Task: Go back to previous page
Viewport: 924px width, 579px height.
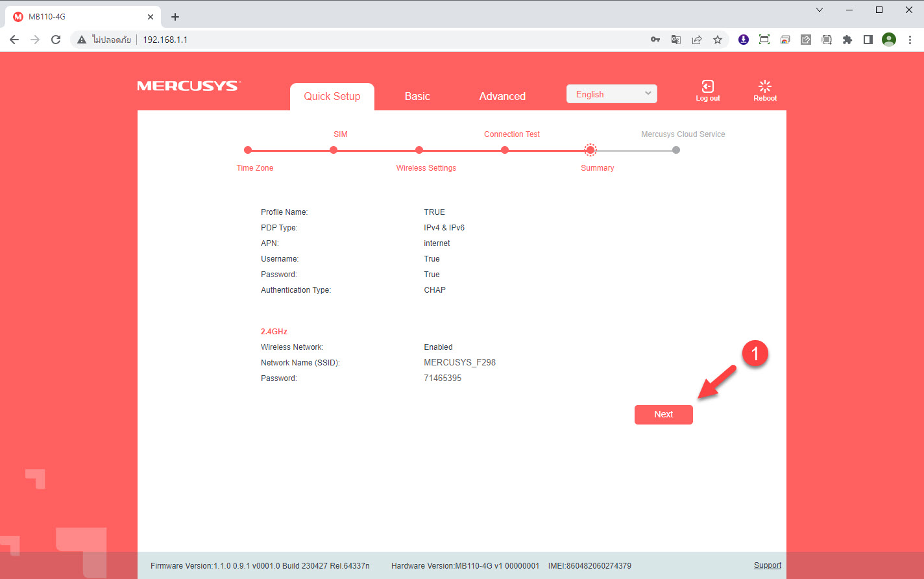Action: click(14, 40)
